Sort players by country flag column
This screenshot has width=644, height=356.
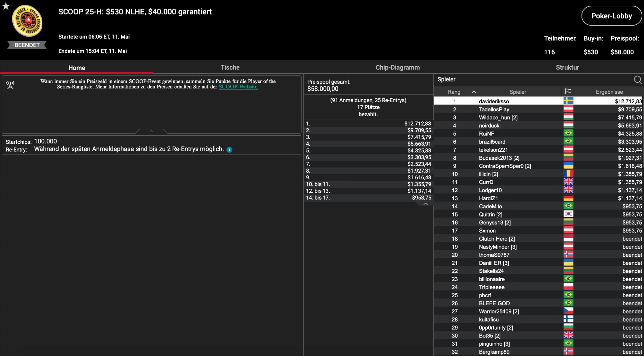point(568,92)
